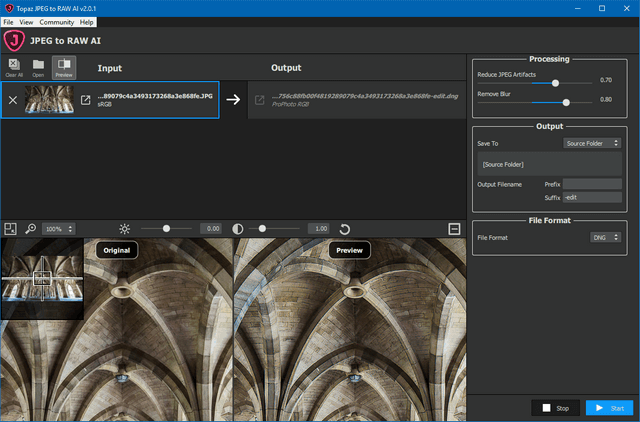Expand the File Format DNG dropdown

click(x=605, y=237)
